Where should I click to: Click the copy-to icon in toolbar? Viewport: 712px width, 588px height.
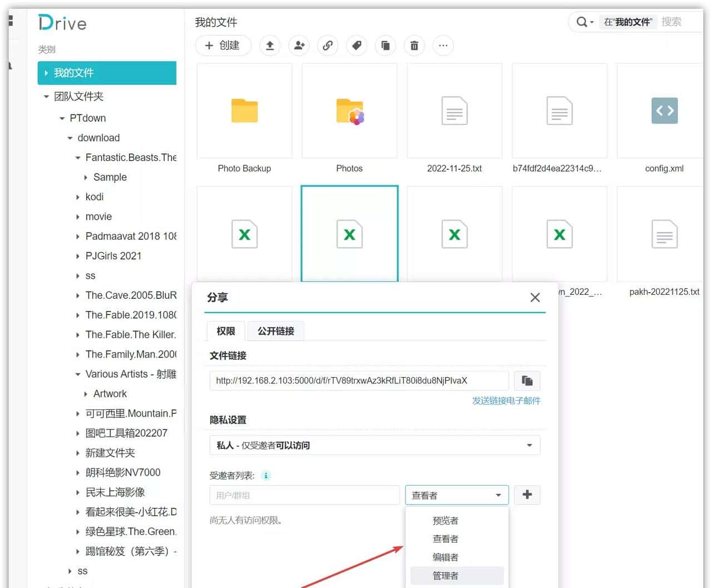coord(385,46)
